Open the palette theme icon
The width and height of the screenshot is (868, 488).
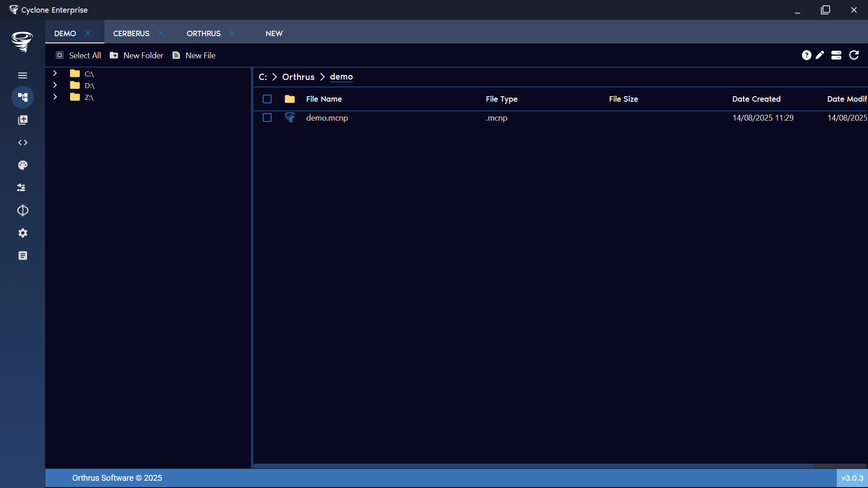pyautogui.click(x=23, y=165)
